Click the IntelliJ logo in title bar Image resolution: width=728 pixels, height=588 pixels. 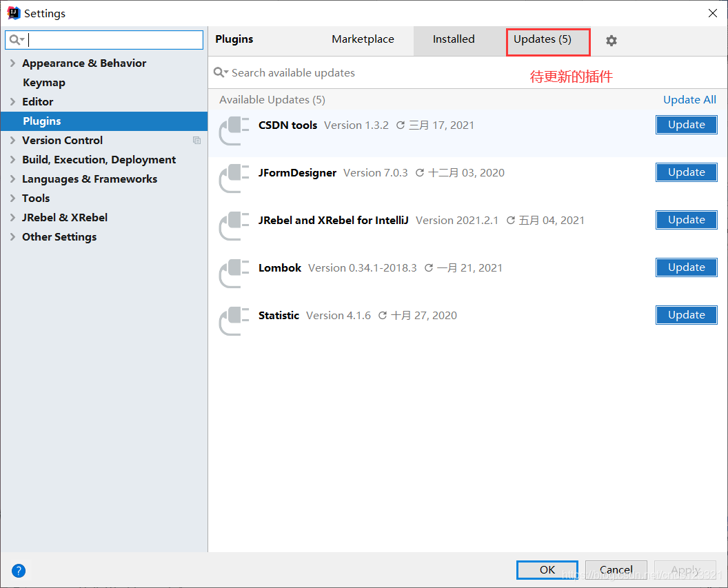pyautogui.click(x=14, y=13)
